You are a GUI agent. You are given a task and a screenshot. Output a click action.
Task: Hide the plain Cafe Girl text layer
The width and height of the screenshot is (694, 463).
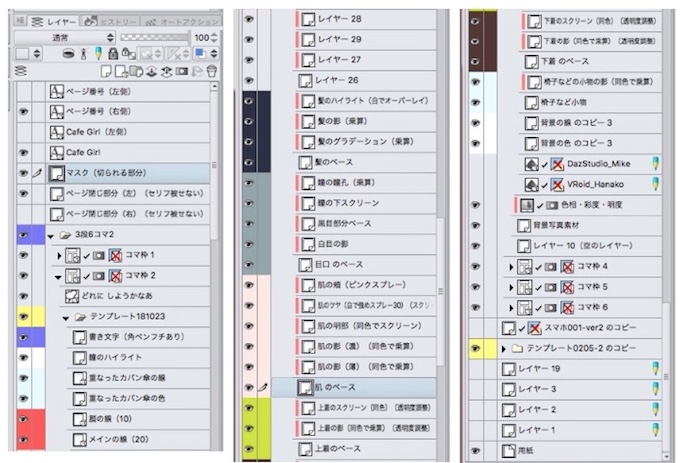pos(24,153)
